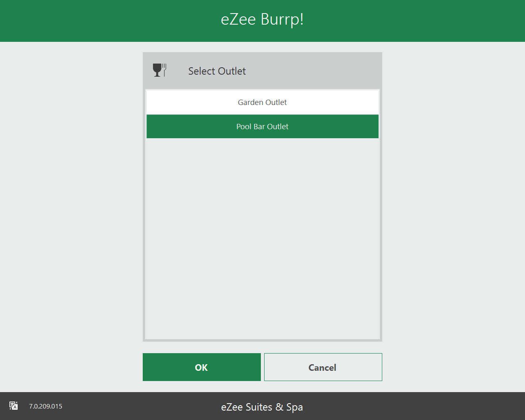Click the wine glass and fork icon

tap(159, 70)
